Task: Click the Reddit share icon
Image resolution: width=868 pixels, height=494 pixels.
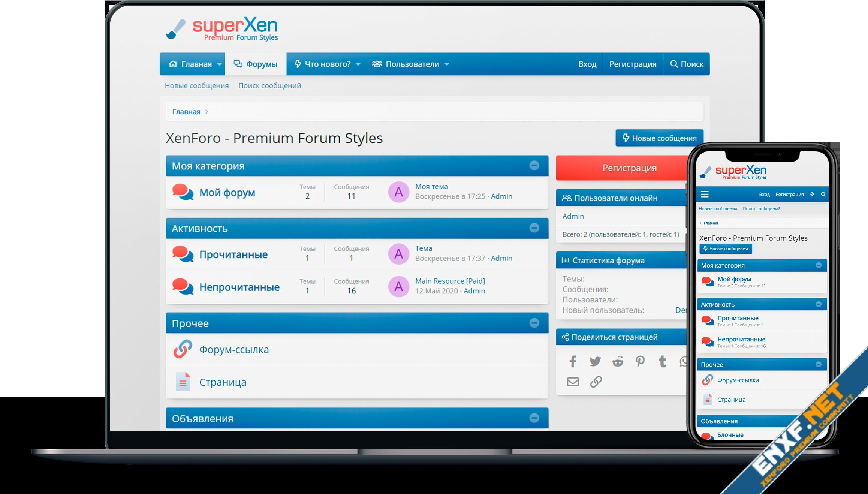Action: point(618,362)
